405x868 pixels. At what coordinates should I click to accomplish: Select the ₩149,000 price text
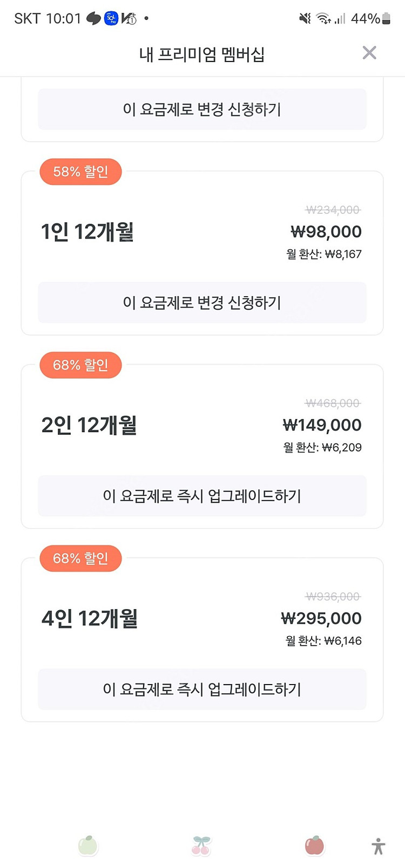point(322,425)
